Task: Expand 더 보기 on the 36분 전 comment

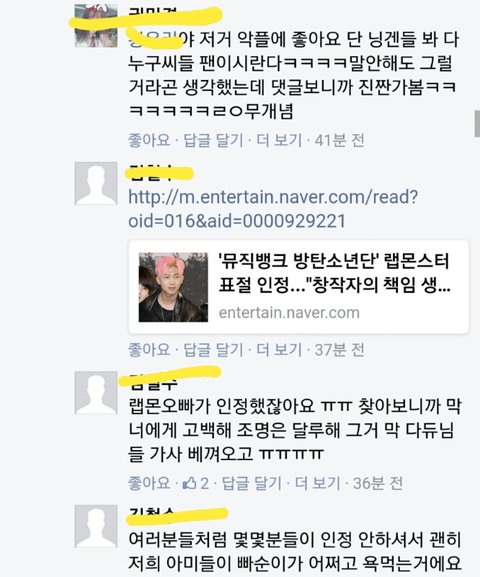Action: tap(318, 483)
